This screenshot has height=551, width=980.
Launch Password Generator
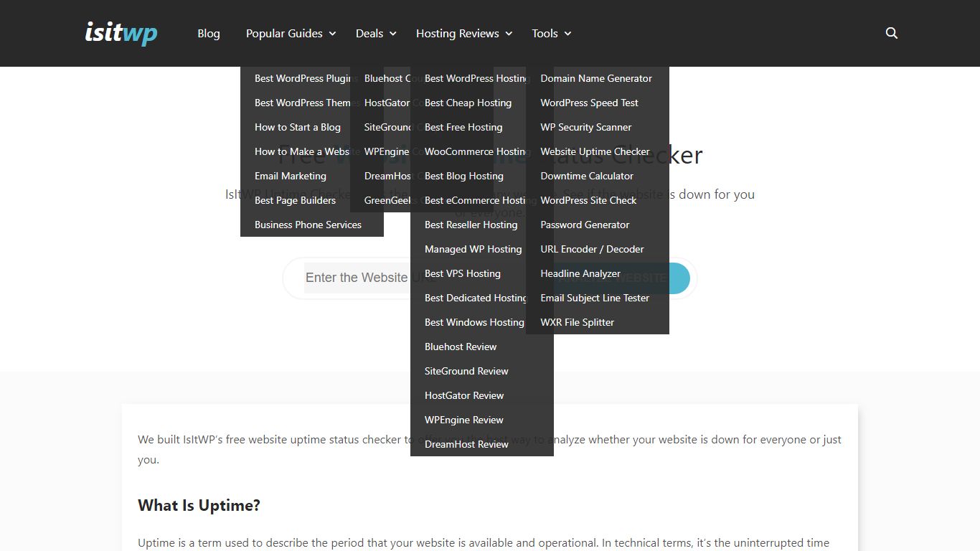(585, 225)
